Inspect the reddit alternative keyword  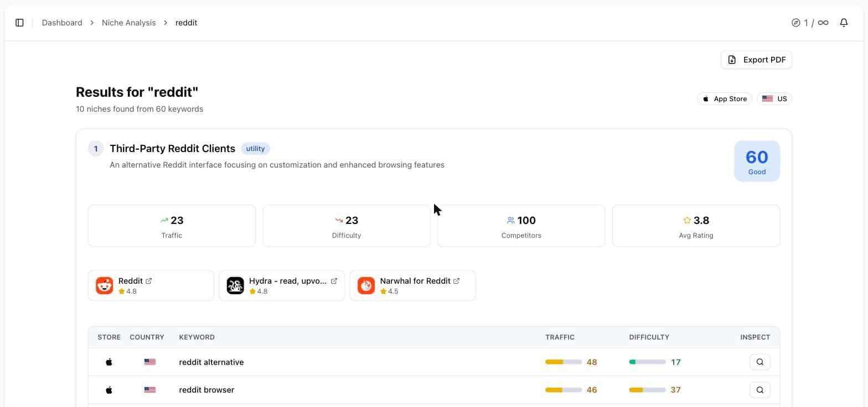[759, 362]
